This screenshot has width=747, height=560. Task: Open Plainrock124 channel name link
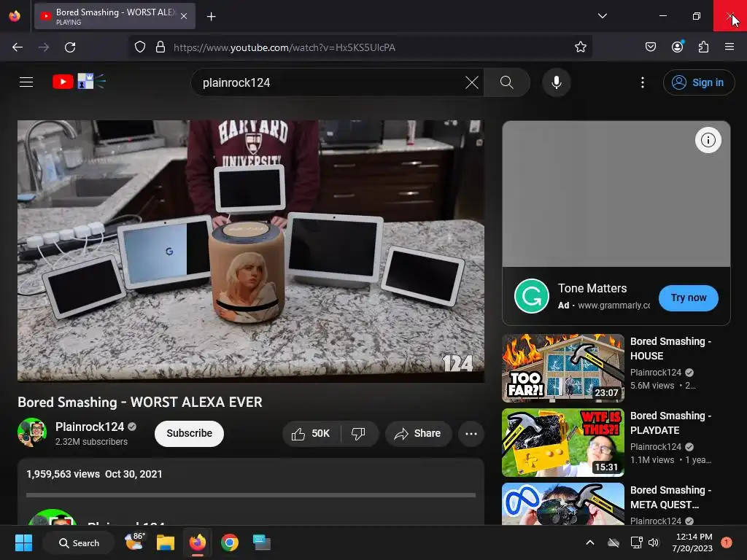point(90,427)
